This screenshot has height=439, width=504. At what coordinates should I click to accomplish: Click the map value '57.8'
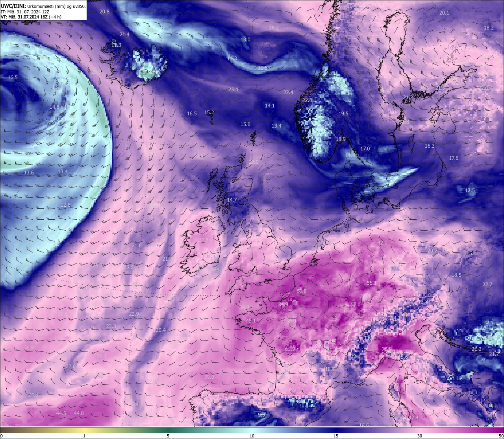302,291
